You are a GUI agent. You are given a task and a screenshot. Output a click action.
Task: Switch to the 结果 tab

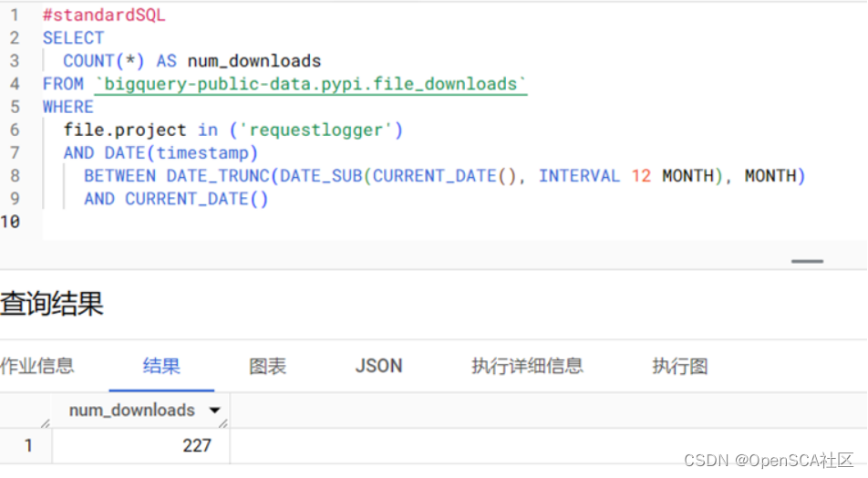coord(161,366)
